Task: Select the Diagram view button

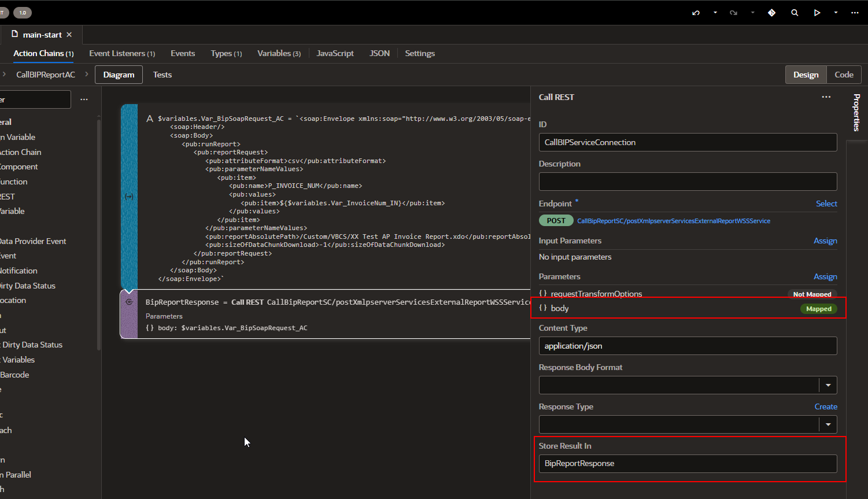Action: pyautogui.click(x=119, y=75)
